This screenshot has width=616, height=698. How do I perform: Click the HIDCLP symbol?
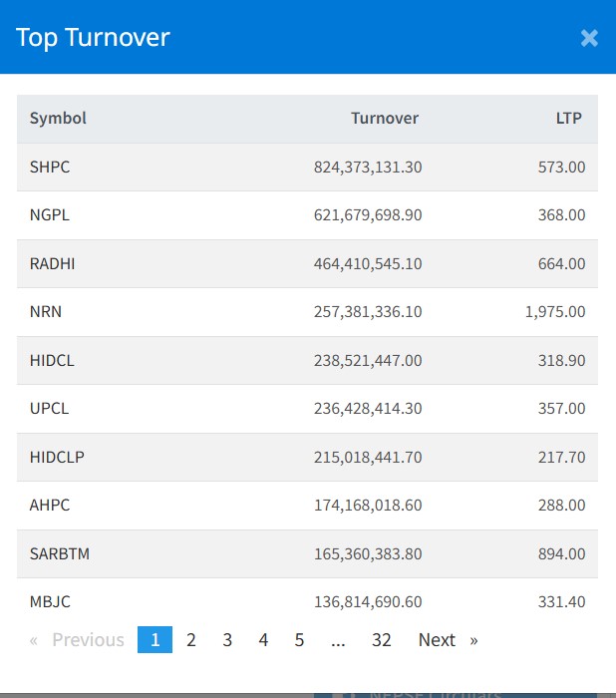[58, 458]
